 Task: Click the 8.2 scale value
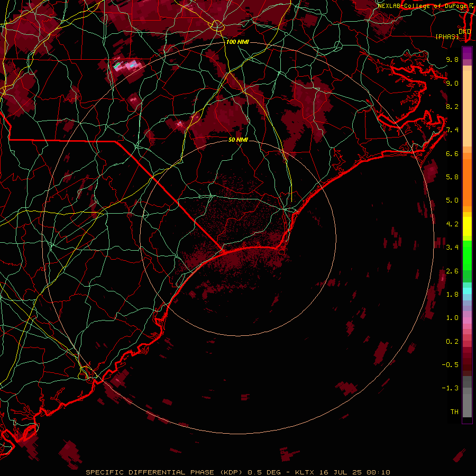click(452, 106)
